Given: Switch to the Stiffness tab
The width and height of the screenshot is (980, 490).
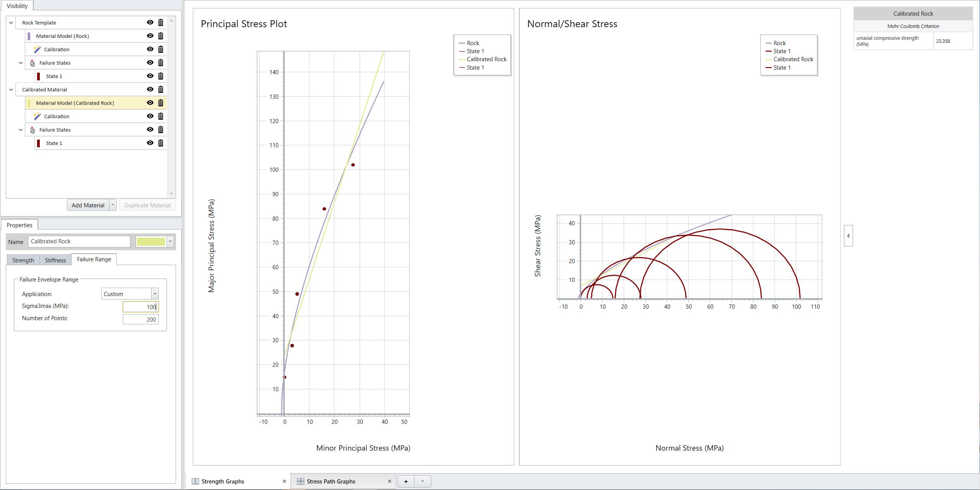Looking at the screenshot, I should click(55, 260).
